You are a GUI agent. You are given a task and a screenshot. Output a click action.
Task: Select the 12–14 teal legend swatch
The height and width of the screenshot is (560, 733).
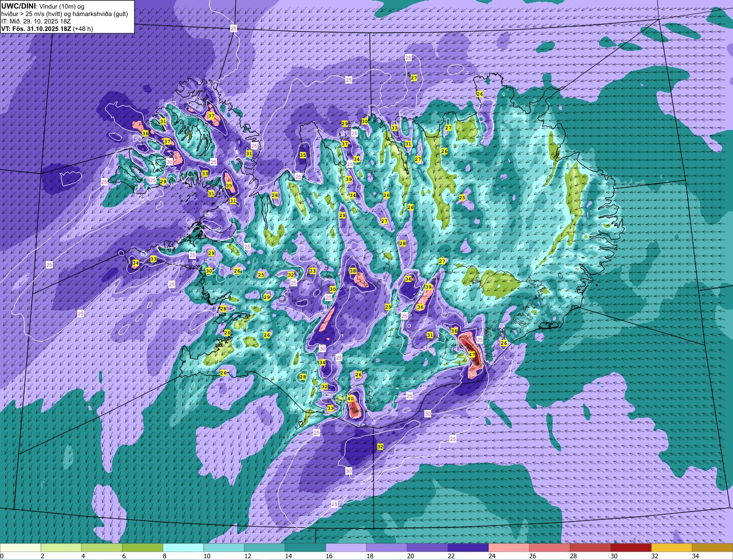click(265, 547)
